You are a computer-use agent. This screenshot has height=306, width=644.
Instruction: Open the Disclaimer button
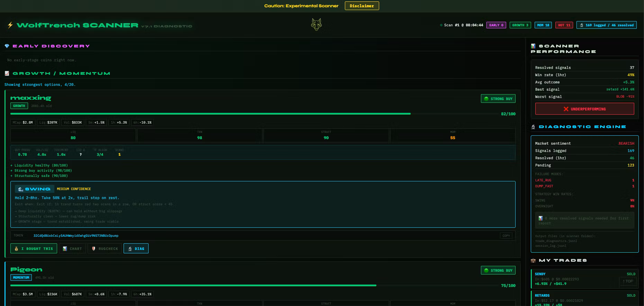point(361,6)
